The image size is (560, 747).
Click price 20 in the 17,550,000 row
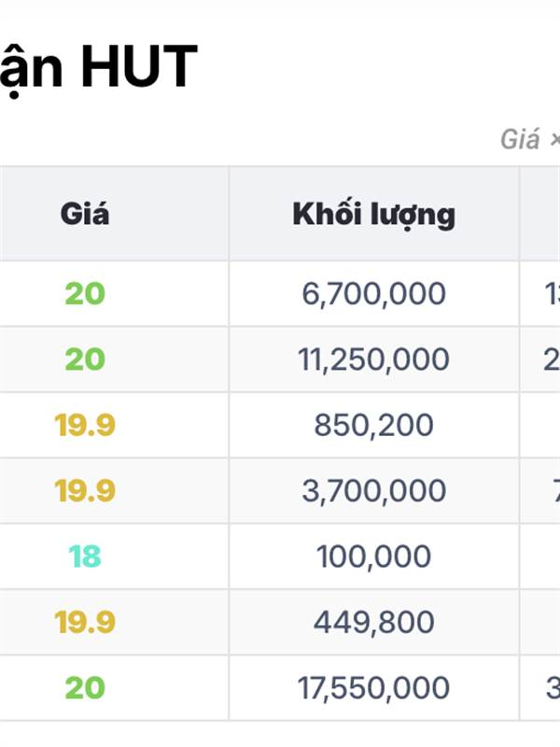point(85,688)
